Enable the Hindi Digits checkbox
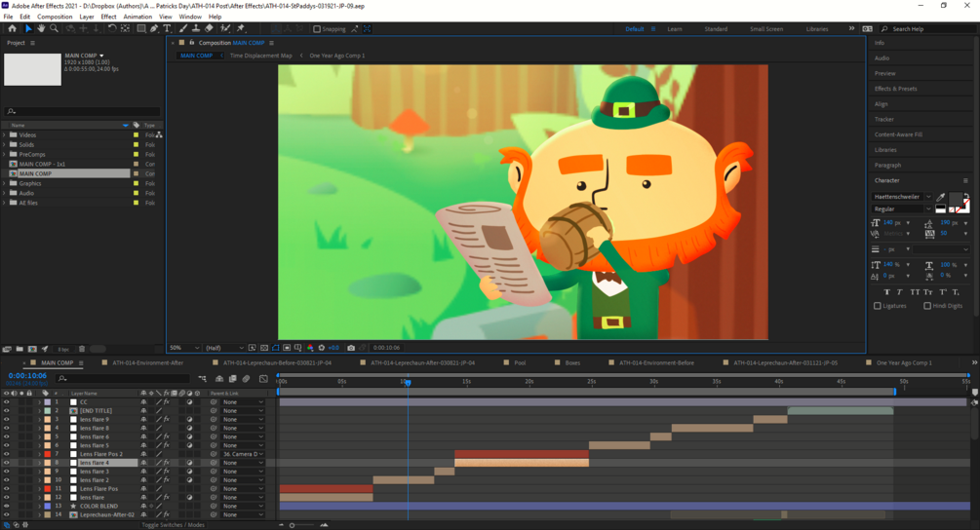980x530 pixels. pyautogui.click(x=927, y=306)
